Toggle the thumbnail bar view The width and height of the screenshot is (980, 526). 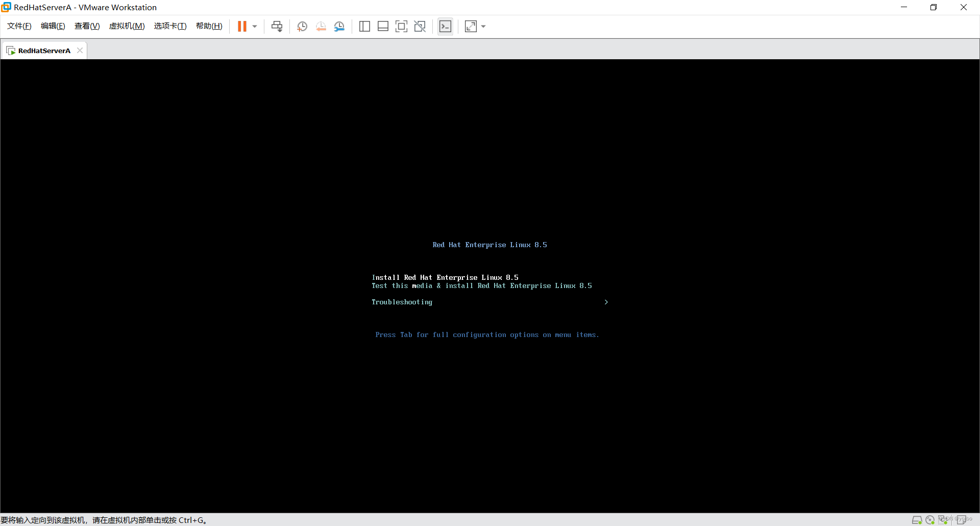pos(383,27)
